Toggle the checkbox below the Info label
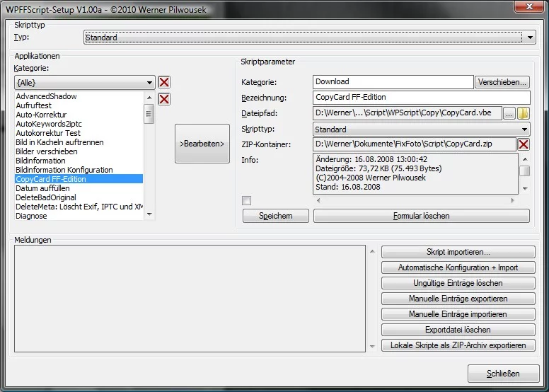The image size is (549, 392). pos(246,201)
